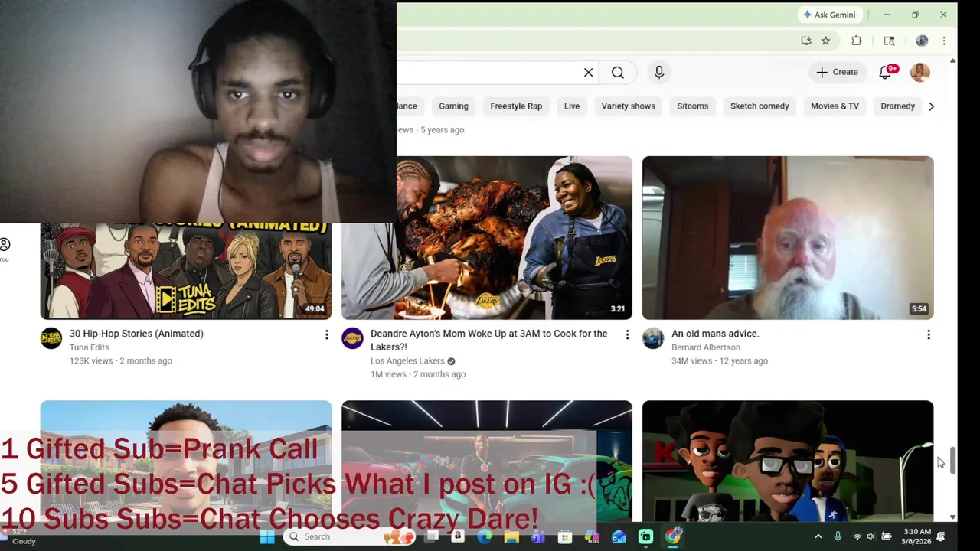Open Chrome extensions puzzle icon

coord(857,41)
